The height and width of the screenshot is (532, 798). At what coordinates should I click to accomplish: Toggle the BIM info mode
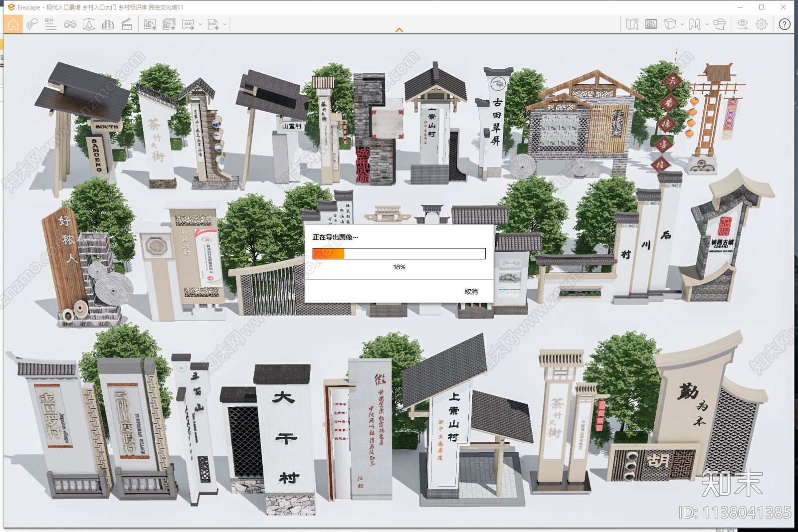50,24
